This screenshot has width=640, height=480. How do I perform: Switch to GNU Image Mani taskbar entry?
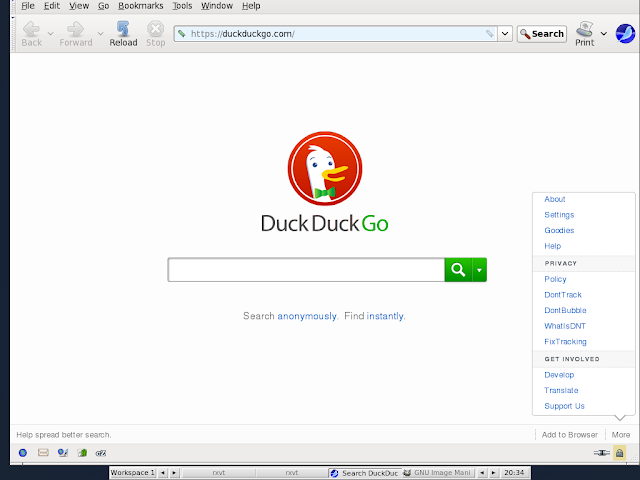[x=438, y=473]
